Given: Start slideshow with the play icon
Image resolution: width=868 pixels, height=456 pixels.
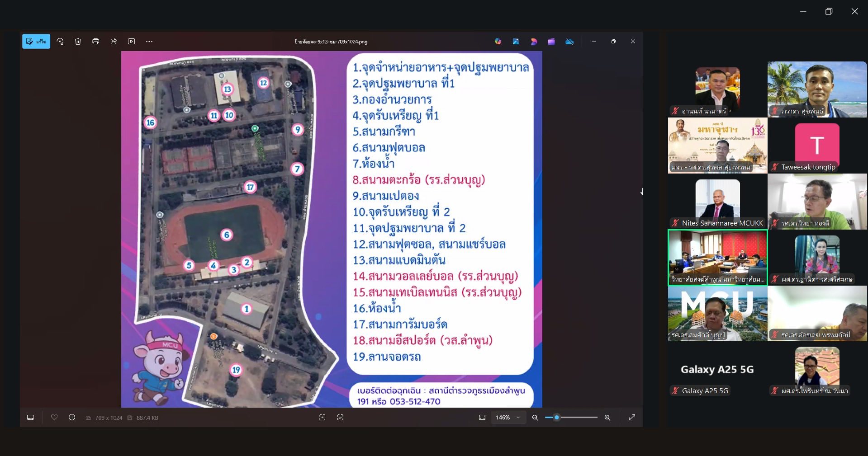Looking at the screenshot, I should 131,42.
